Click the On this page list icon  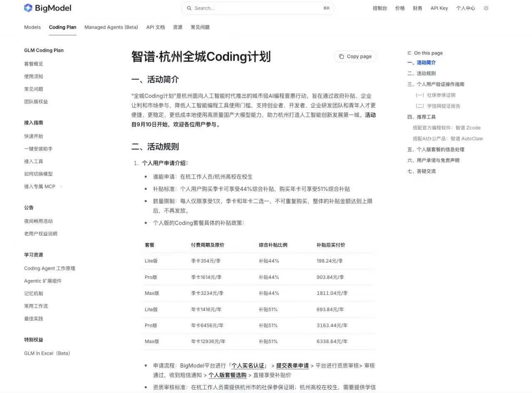[x=409, y=53]
